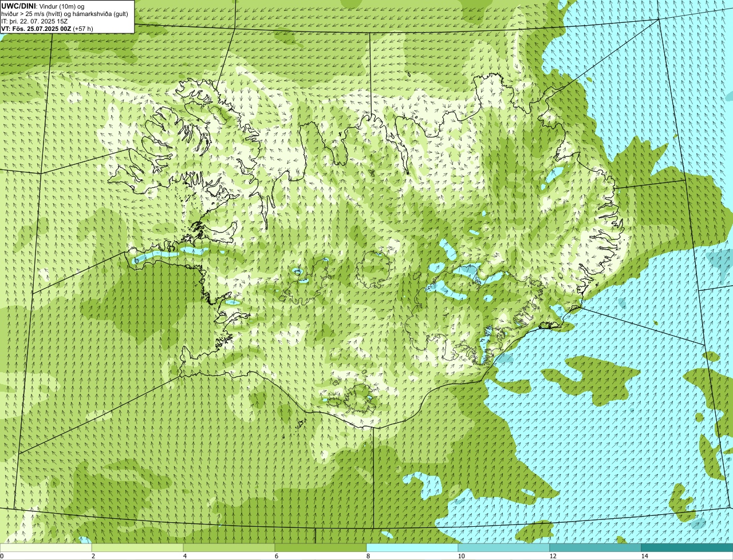The height and width of the screenshot is (560, 733).
Task: Click the '4' label on the color scale
Action: click(x=184, y=556)
